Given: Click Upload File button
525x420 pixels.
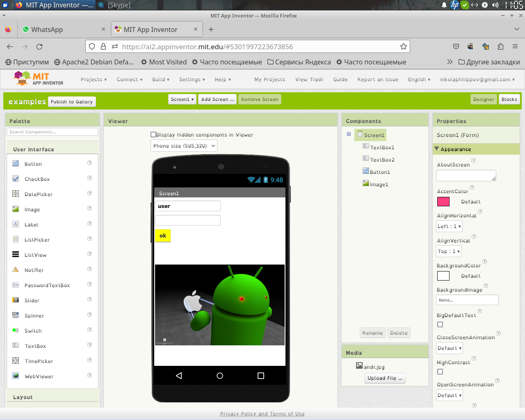Looking at the screenshot, I should 385,378.
